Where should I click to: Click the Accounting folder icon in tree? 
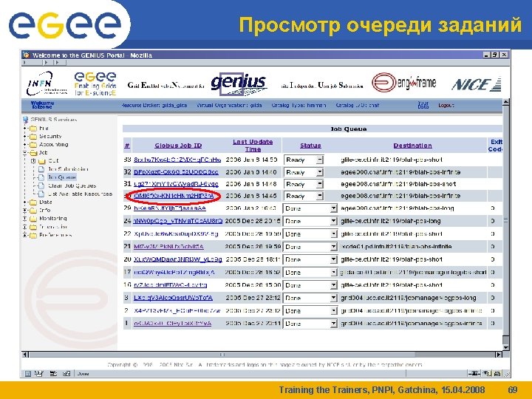point(33,145)
